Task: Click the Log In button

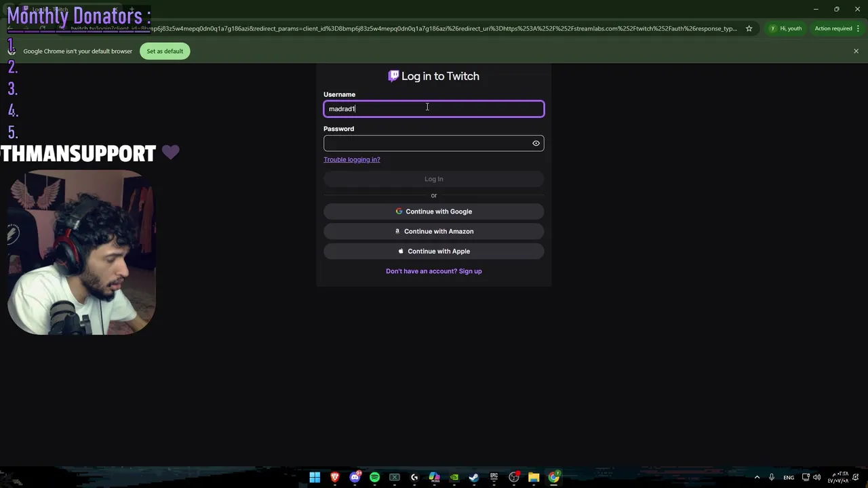Action: point(433,179)
